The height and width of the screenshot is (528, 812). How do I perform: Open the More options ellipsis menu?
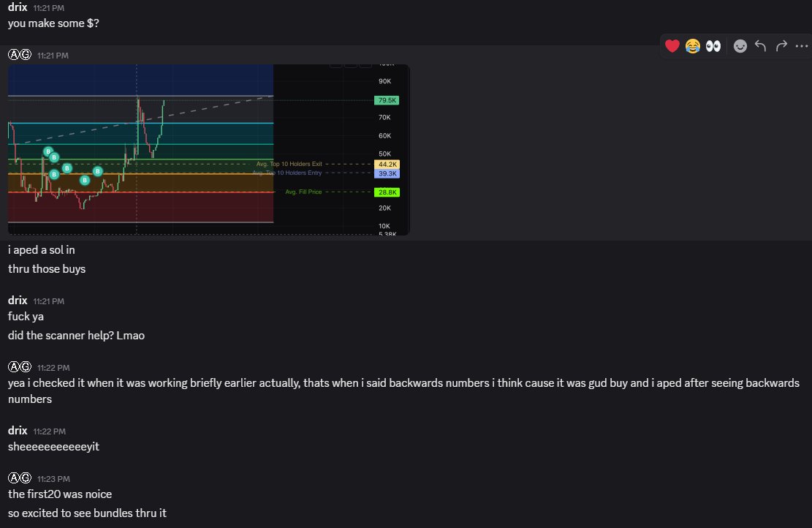pyautogui.click(x=802, y=46)
